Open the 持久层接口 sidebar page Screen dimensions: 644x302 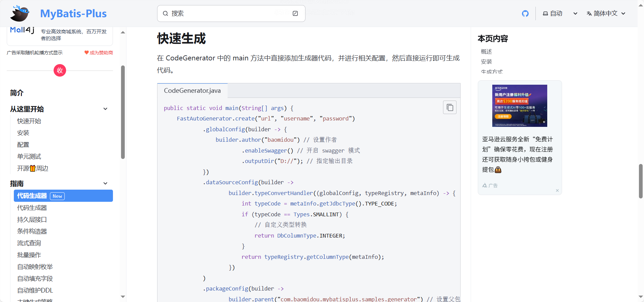click(32, 220)
